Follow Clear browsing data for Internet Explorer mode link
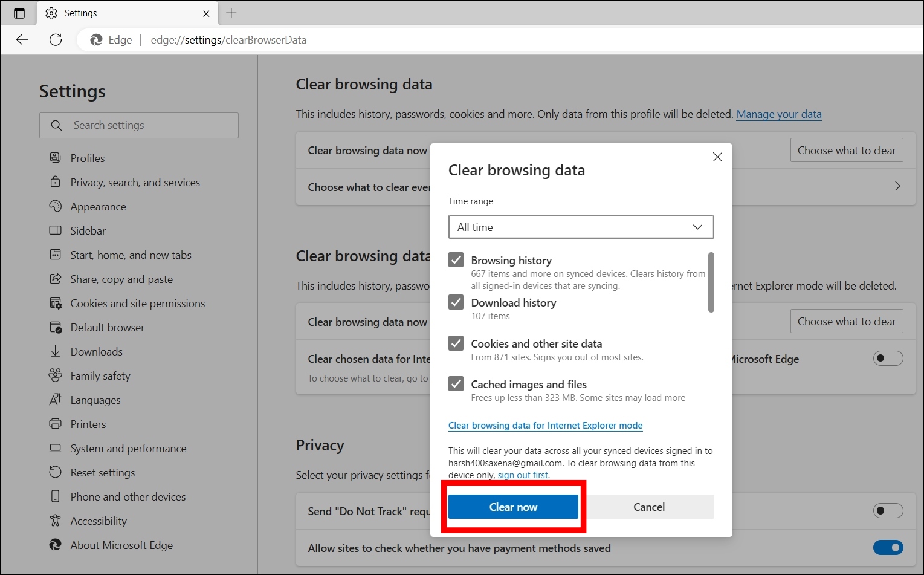Viewport: 924px width, 575px height. tap(545, 426)
